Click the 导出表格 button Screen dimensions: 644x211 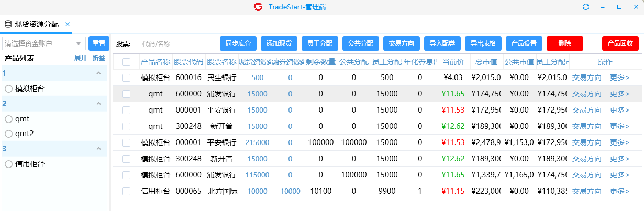click(483, 43)
